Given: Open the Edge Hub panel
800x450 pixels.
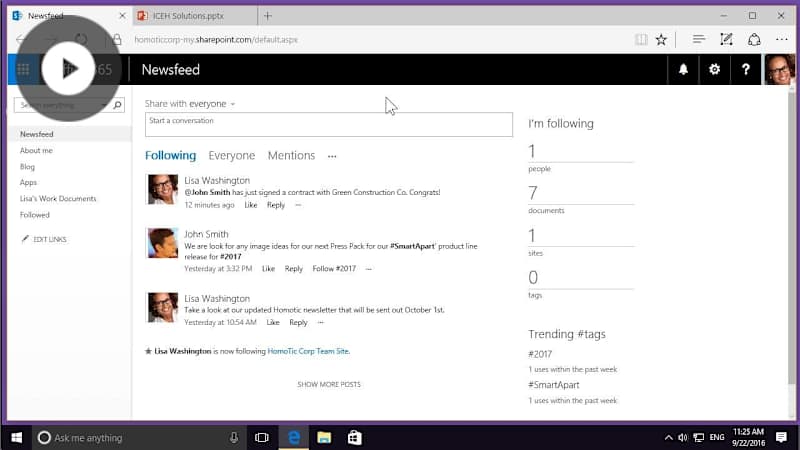Looking at the screenshot, I should coord(698,39).
